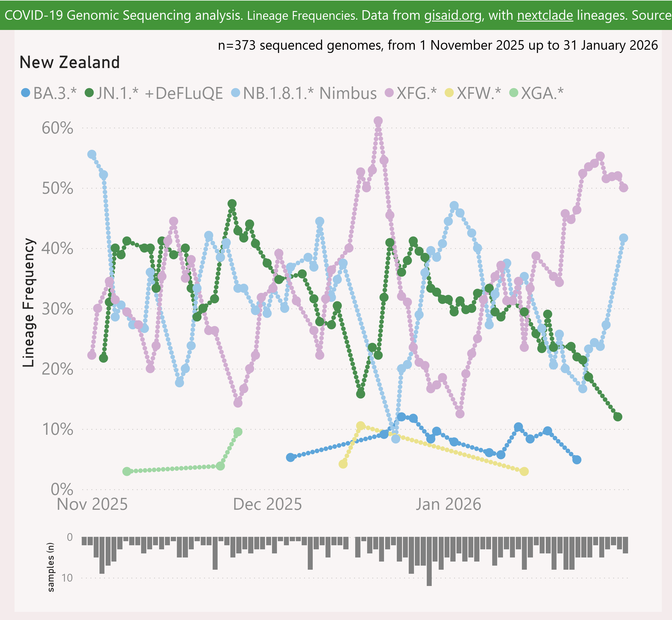Click the XFW yellow peak point
The height and width of the screenshot is (620, 672).
(x=360, y=426)
